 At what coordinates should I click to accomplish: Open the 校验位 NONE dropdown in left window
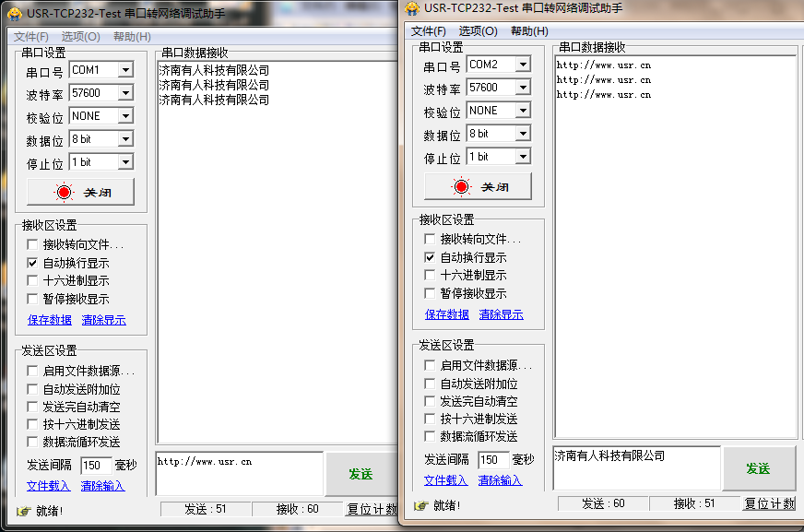point(127,115)
